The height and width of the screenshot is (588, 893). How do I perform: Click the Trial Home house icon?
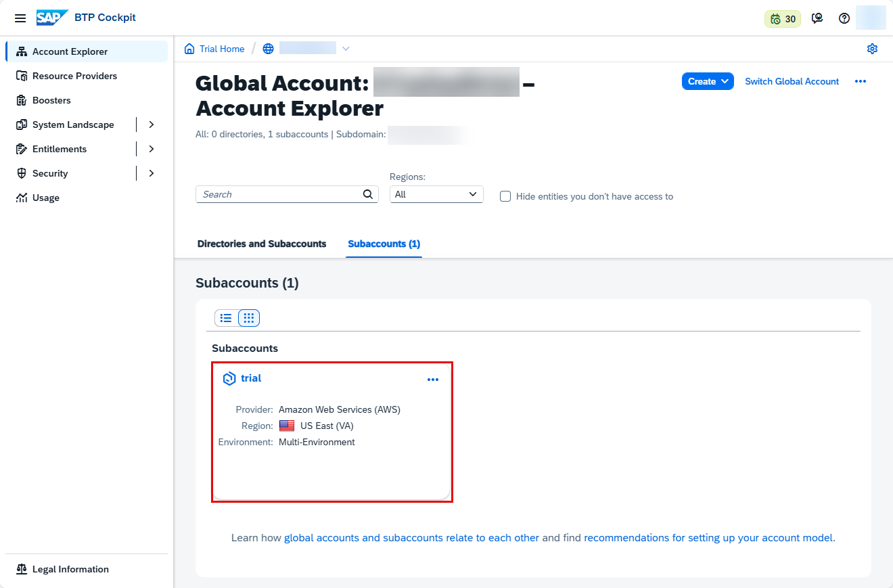click(189, 49)
